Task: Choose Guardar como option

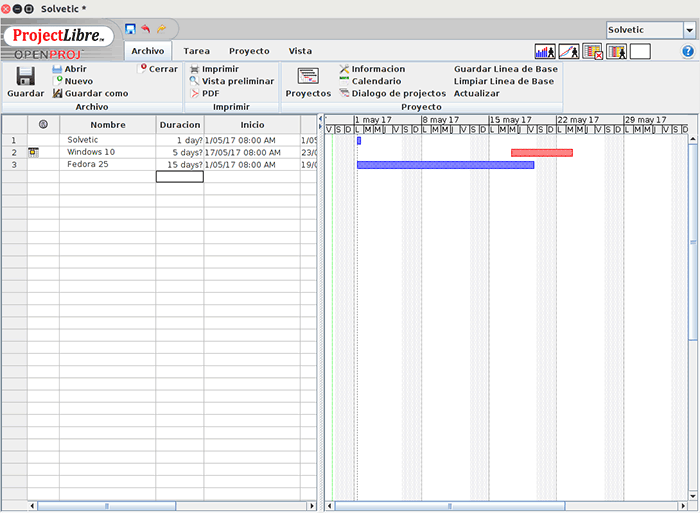Action: coord(91,93)
